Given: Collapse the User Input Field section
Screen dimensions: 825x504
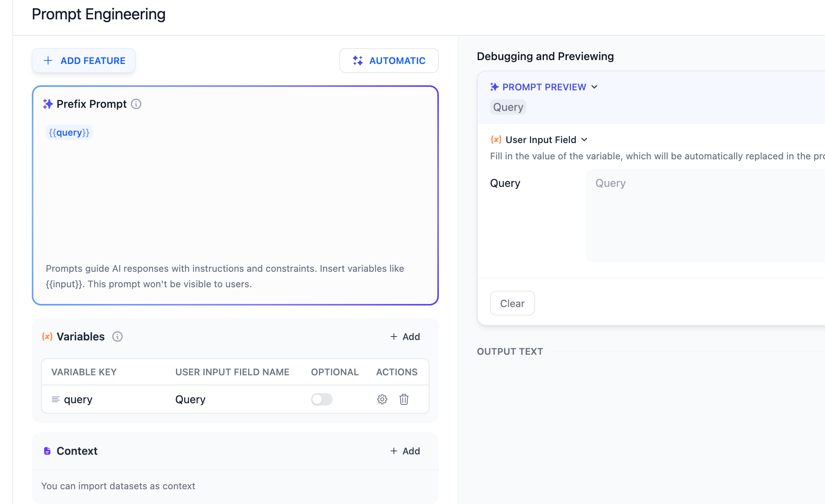Looking at the screenshot, I should click(585, 140).
